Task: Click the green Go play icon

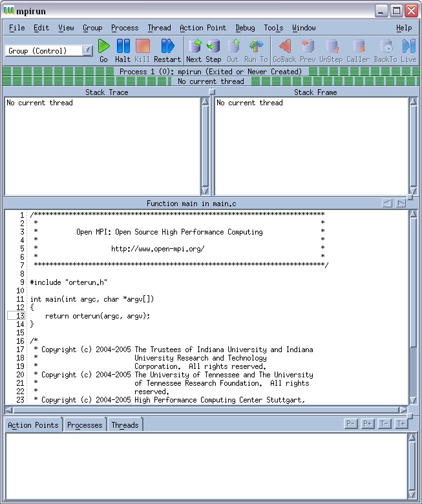Action: pyautogui.click(x=103, y=46)
